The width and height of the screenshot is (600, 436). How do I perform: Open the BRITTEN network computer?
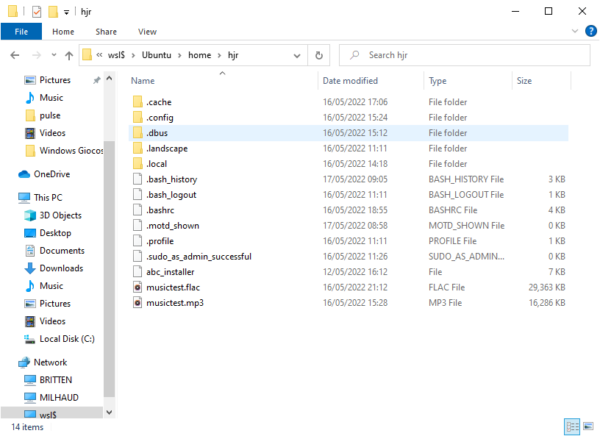(x=55, y=380)
